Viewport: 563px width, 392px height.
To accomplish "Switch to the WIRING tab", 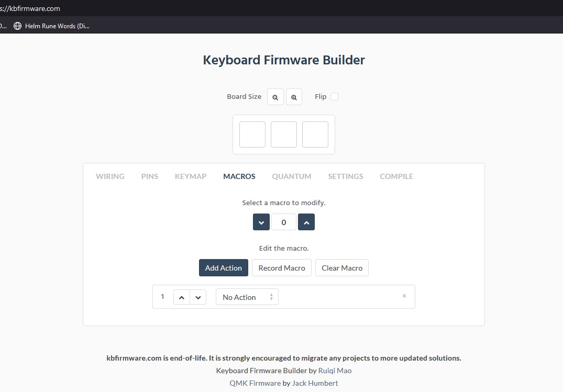I will click(x=110, y=176).
